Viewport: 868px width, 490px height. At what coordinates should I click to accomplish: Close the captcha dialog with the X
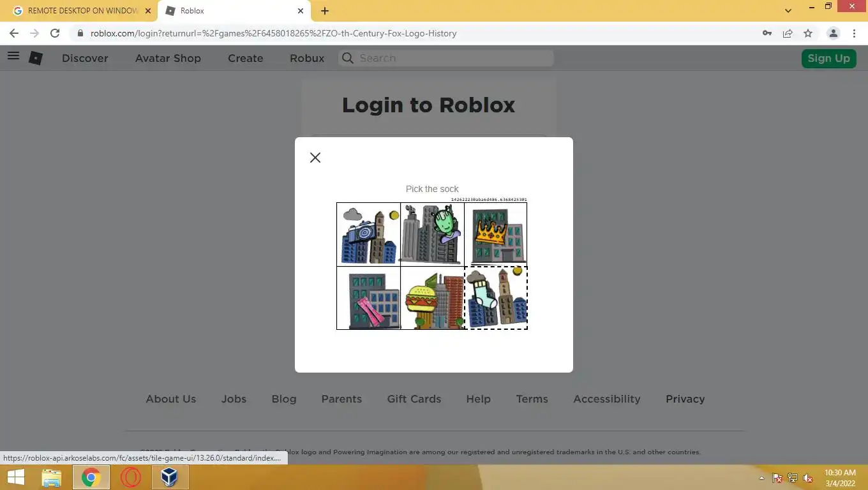pos(315,158)
